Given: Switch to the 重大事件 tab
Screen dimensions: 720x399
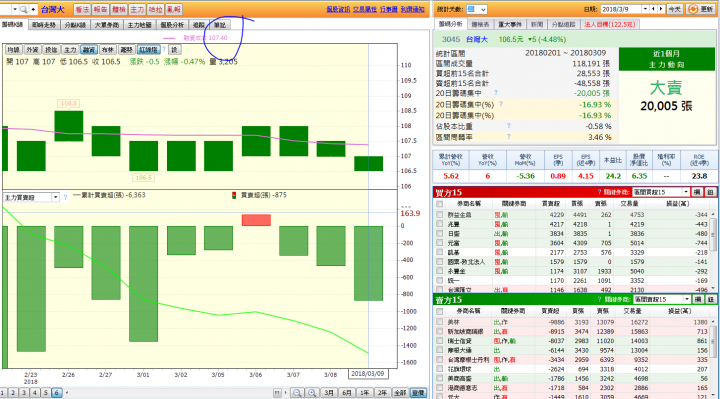Looking at the screenshot, I should point(510,24).
